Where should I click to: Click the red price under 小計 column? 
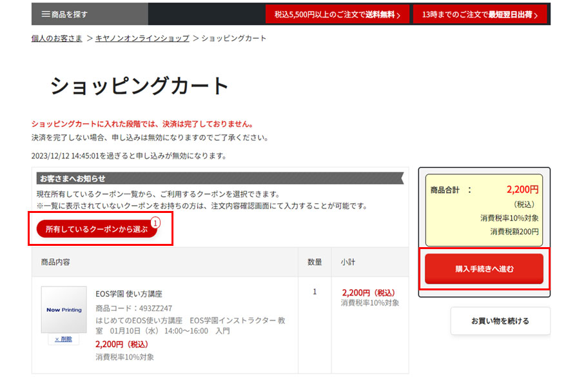coord(367,292)
